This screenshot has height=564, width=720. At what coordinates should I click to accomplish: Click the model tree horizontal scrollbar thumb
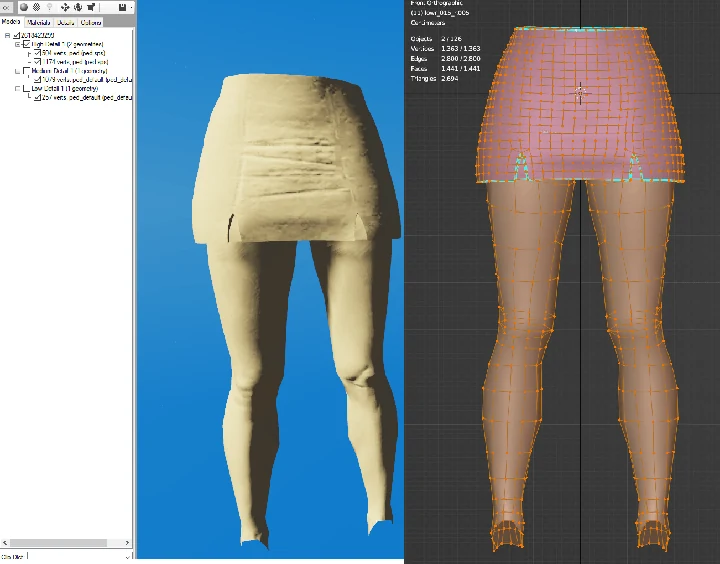[x=58, y=543]
